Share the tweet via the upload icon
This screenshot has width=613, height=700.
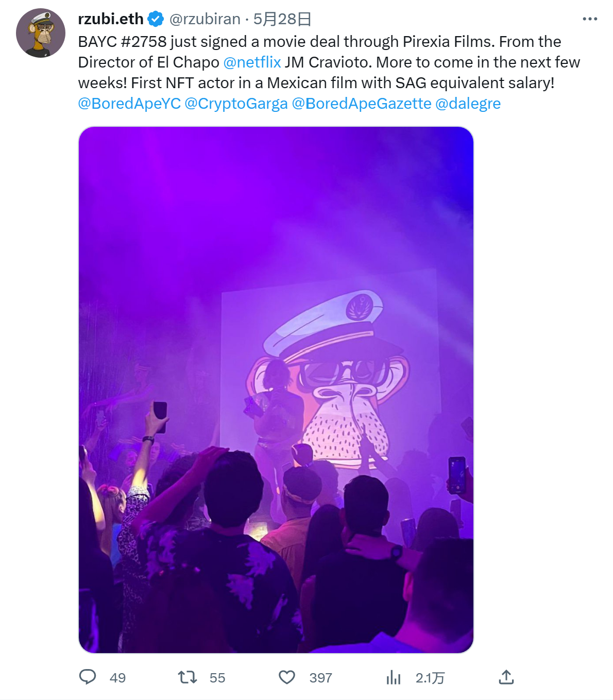click(x=506, y=677)
